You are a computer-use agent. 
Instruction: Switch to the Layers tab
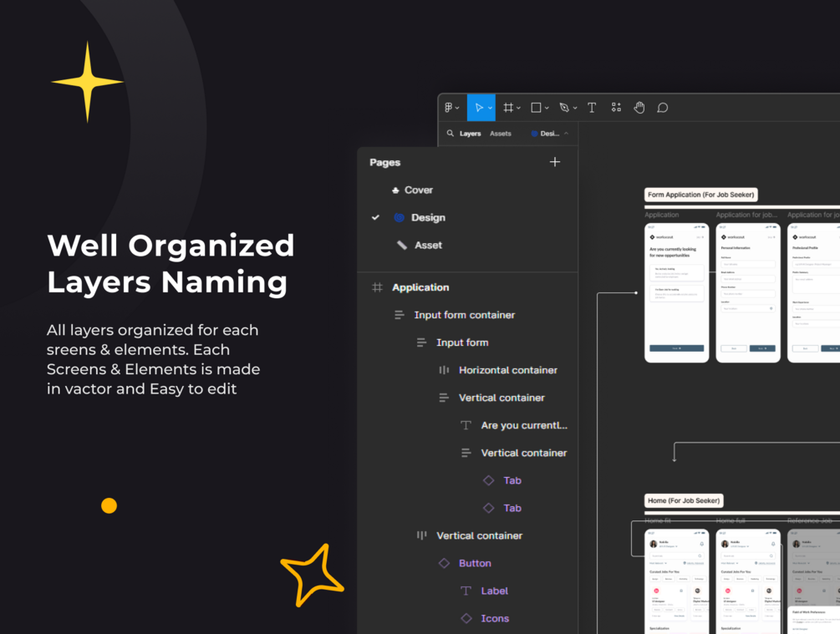pyautogui.click(x=471, y=134)
